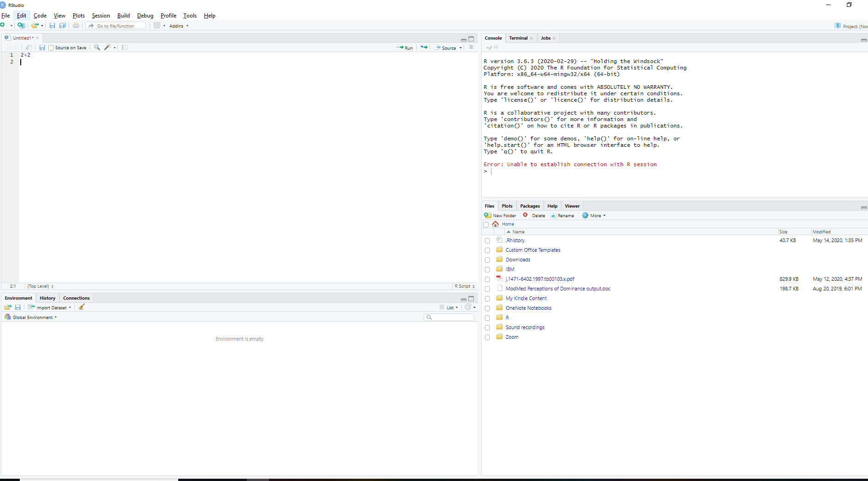The width and height of the screenshot is (868, 481).
Task: Click the code tools magic wand
Action: click(107, 47)
